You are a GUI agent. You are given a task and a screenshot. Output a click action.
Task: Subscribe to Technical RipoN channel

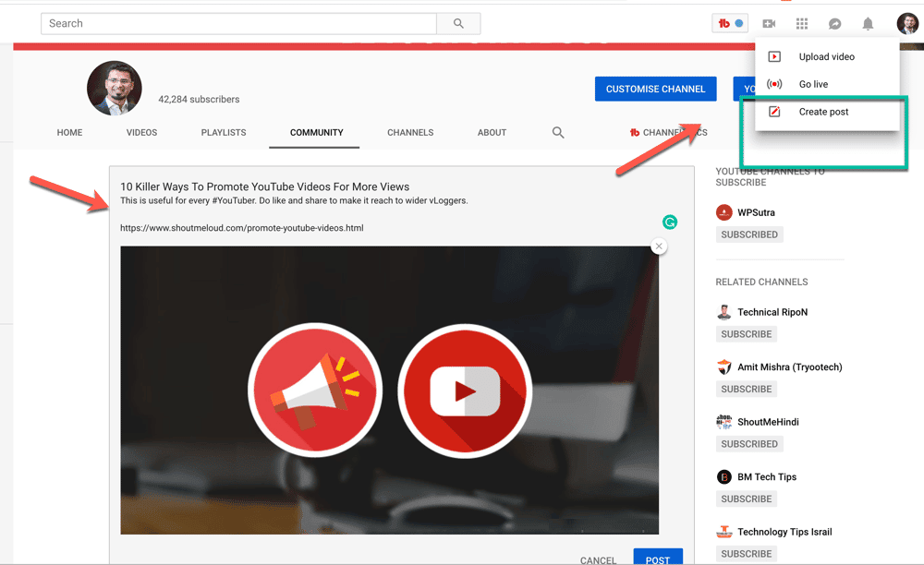(x=746, y=333)
